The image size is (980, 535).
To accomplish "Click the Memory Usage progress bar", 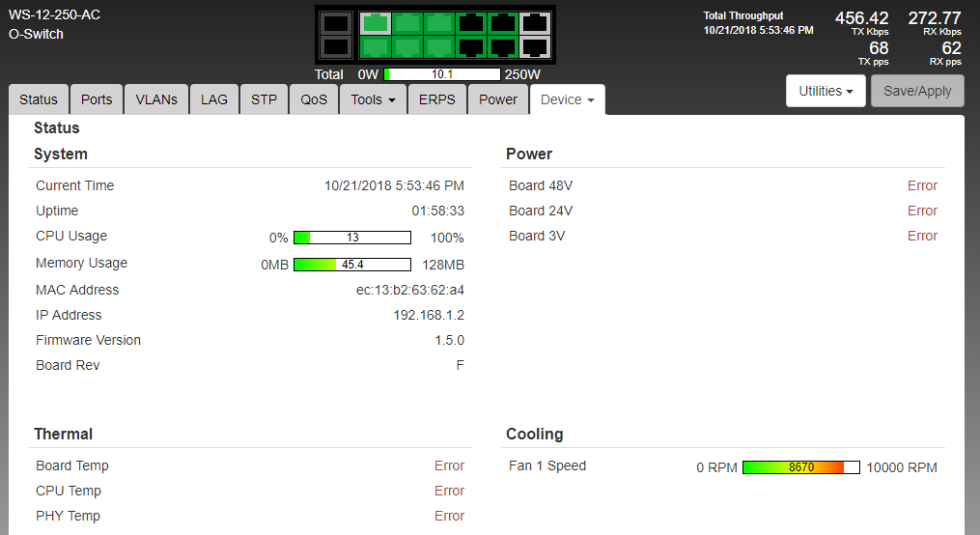I will [351, 265].
